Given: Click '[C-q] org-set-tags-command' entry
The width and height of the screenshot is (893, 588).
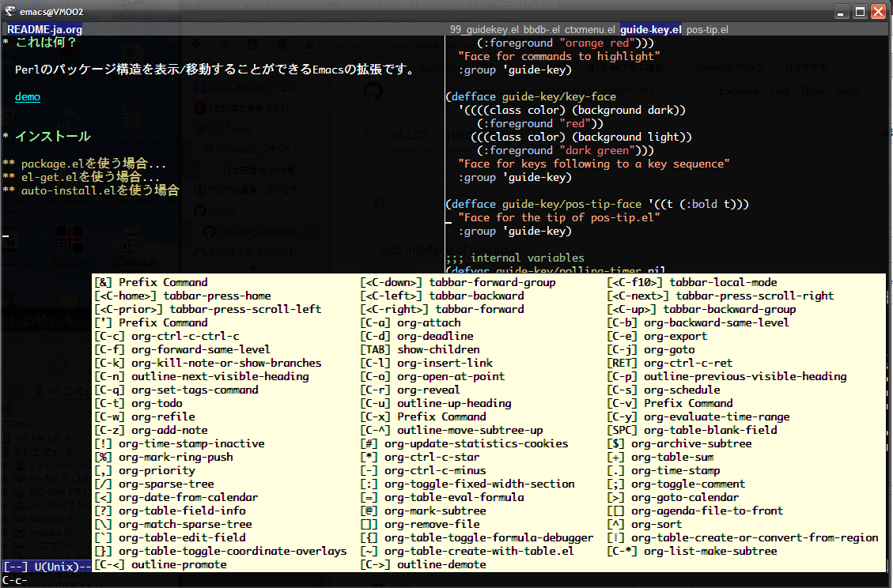Looking at the screenshot, I should 176,390.
